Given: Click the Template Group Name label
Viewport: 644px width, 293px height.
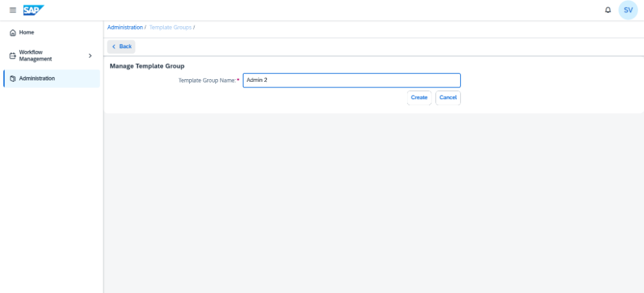Looking at the screenshot, I should [x=207, y=81].
